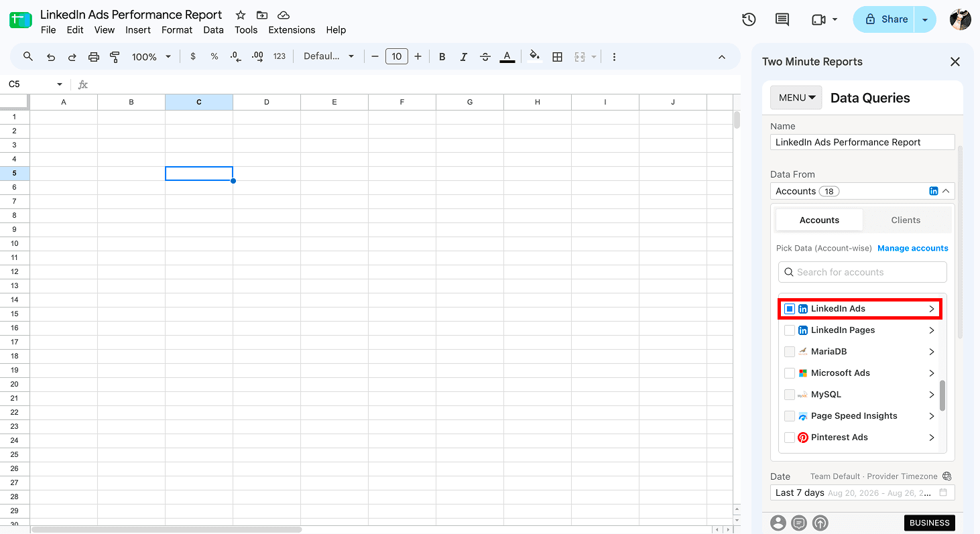
Task: Open the Share options dropdown arrow
Action: 925,19
